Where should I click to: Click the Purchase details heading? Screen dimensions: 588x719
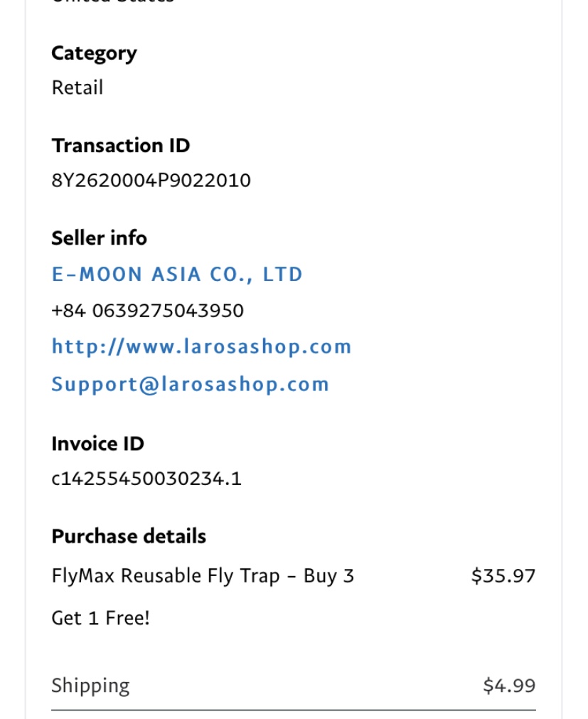[129, 536]
